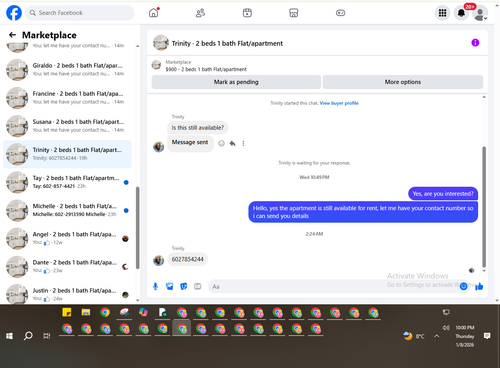This screenshot has height=368, width=500.
Task: Show hidden system tray icons
Action: coord(436,336)
